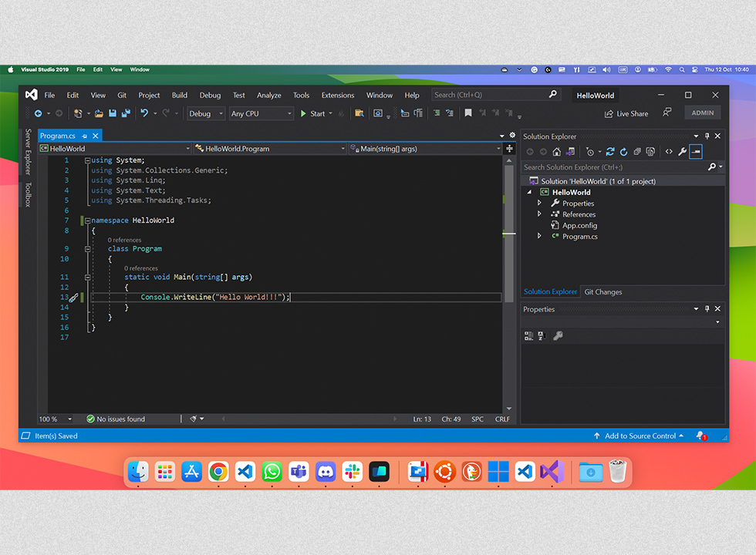Screen dimensions: 756x555
Task: Open the Any CPU platform dropdown
Action: tap(261, 113)
